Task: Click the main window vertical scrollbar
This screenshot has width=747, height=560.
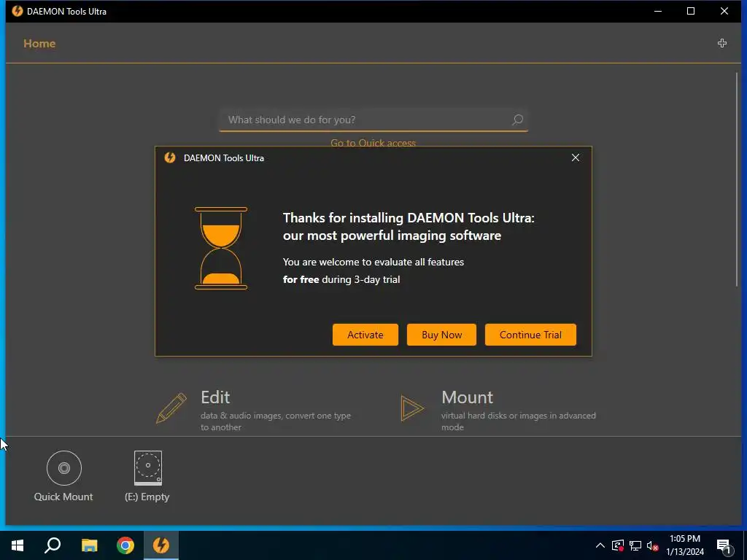Action: click(x=737, y=179)
